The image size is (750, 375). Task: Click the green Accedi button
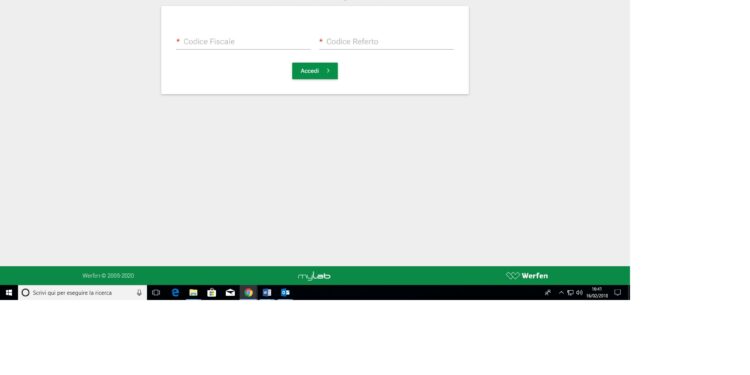tap(315, 71)
